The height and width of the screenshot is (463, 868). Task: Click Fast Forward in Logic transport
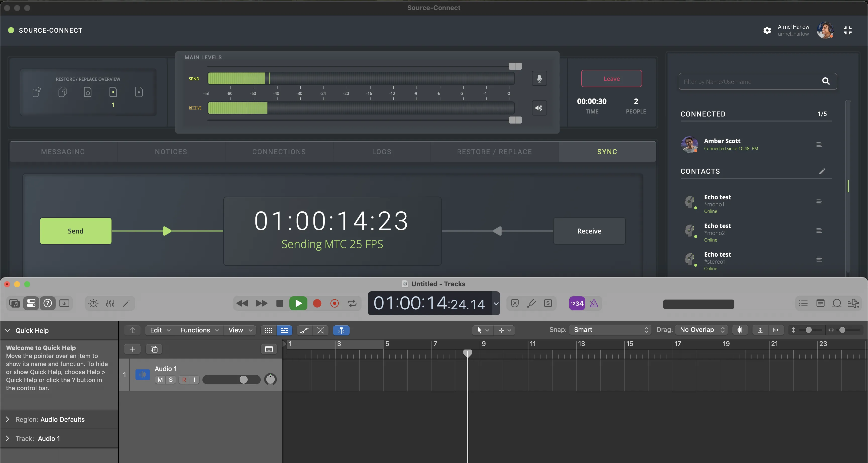(x=261, y=303)
